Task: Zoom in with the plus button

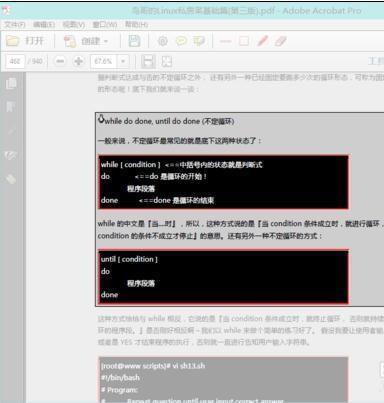Action: (x=79, y=61)
